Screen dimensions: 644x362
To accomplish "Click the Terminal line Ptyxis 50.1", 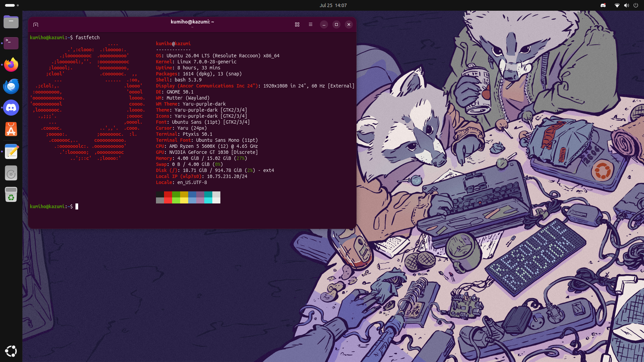I will point(184,134).
